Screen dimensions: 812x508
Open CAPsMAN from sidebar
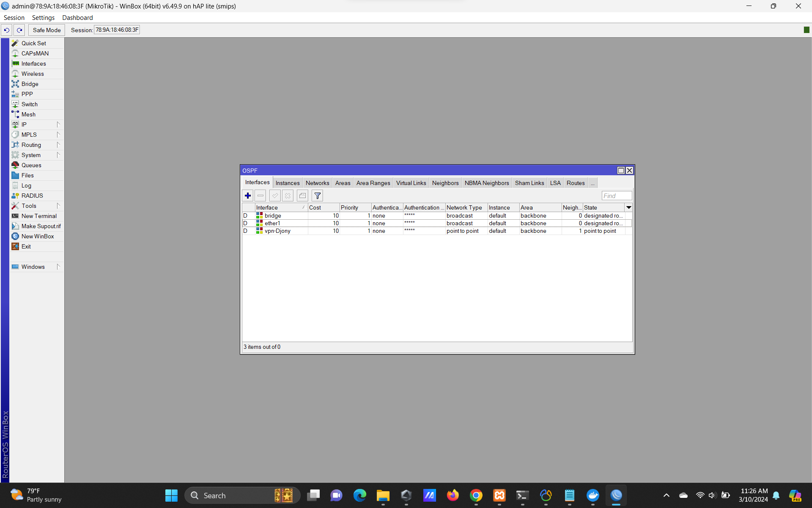pyautogui.click(x=37, y=53)
